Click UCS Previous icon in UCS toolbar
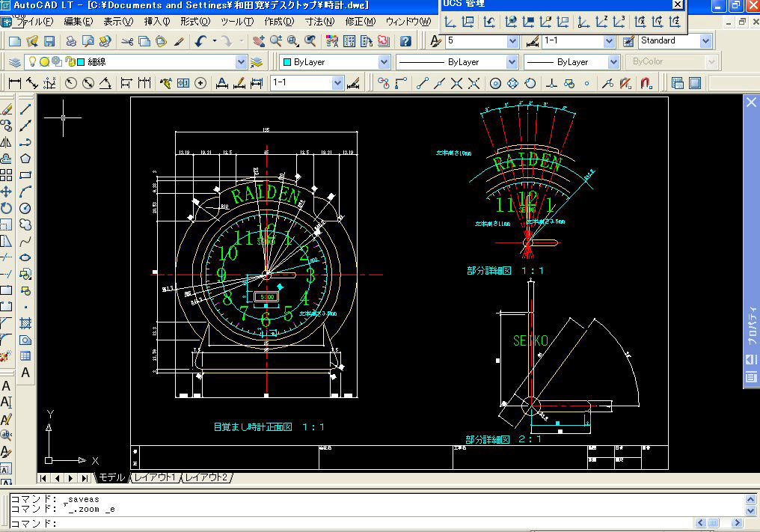 489,22
